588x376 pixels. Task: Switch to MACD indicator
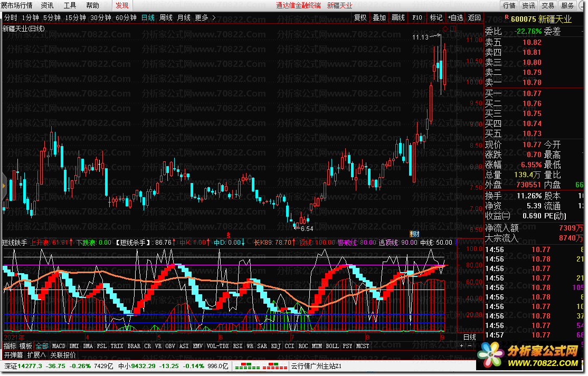59,346
